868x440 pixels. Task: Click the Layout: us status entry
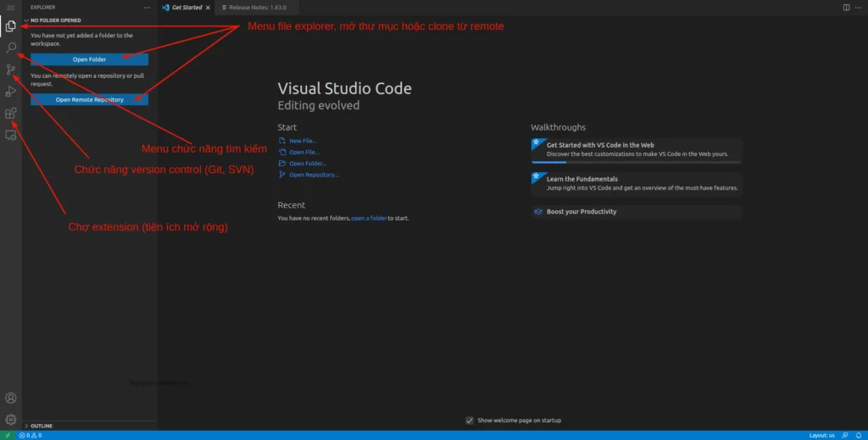[821, 436]
